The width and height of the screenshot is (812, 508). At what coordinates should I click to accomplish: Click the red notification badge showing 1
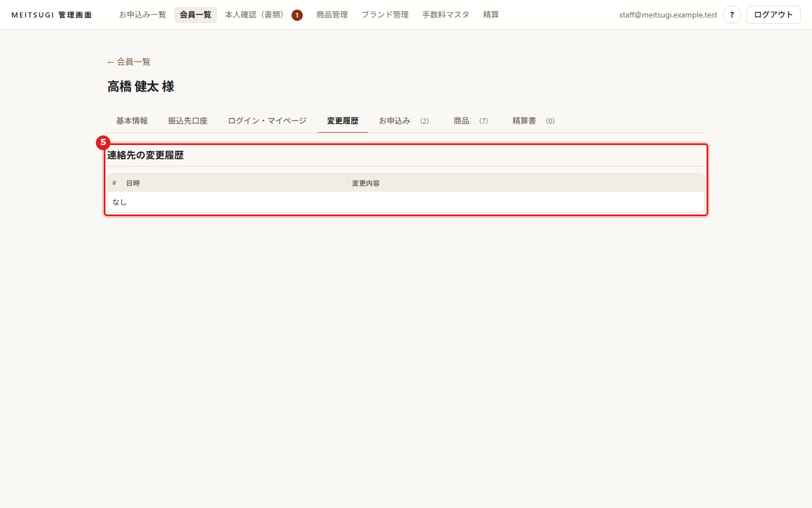point(297,15)
